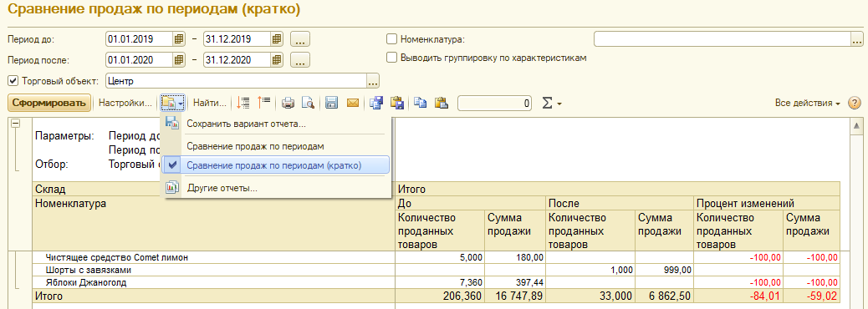Click the Сформировать button

tap(50, 103)
